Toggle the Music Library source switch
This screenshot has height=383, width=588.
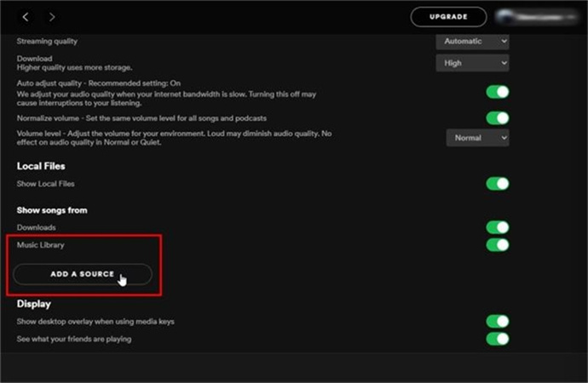click(x=498, y=245)
